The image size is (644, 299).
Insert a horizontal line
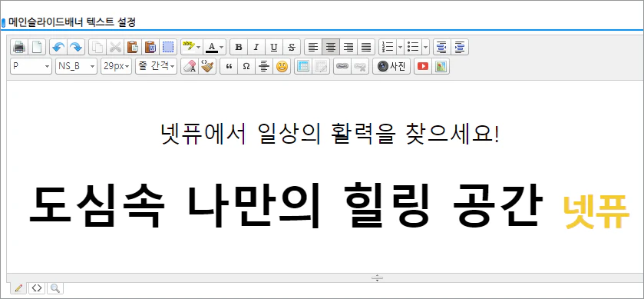tap(264, 66)
